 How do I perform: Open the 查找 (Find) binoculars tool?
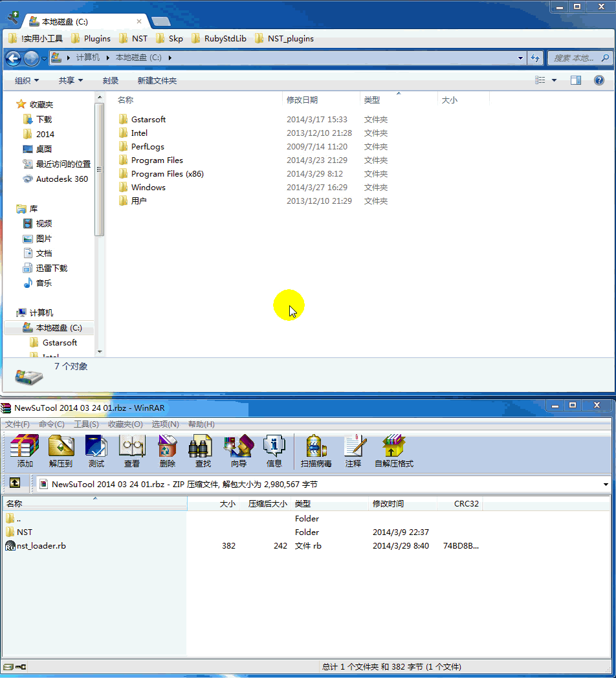click(x=203, y=451)
